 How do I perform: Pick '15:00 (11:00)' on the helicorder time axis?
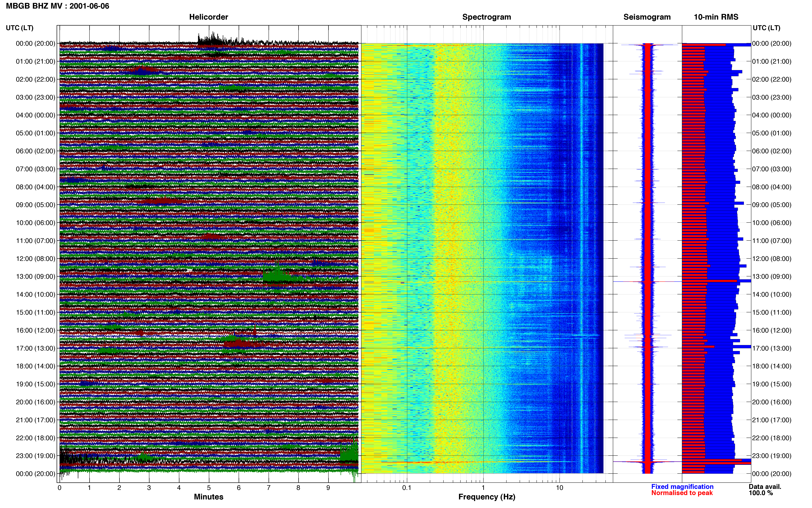click(x=36, y=313)
